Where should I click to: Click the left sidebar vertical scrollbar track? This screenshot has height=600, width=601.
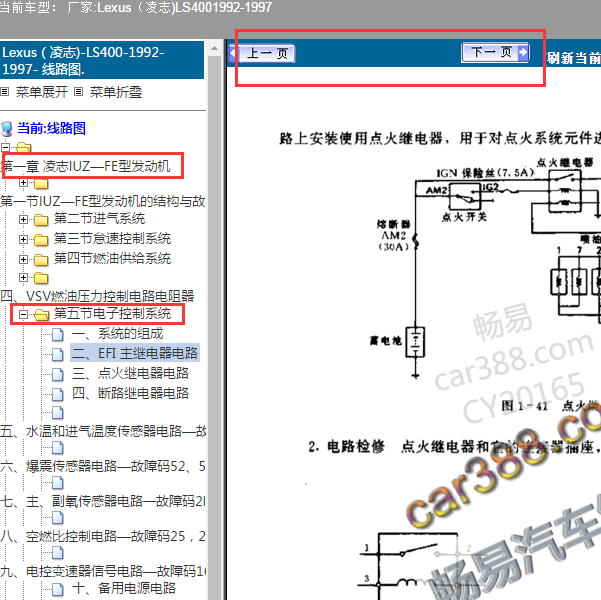point(215,328)
